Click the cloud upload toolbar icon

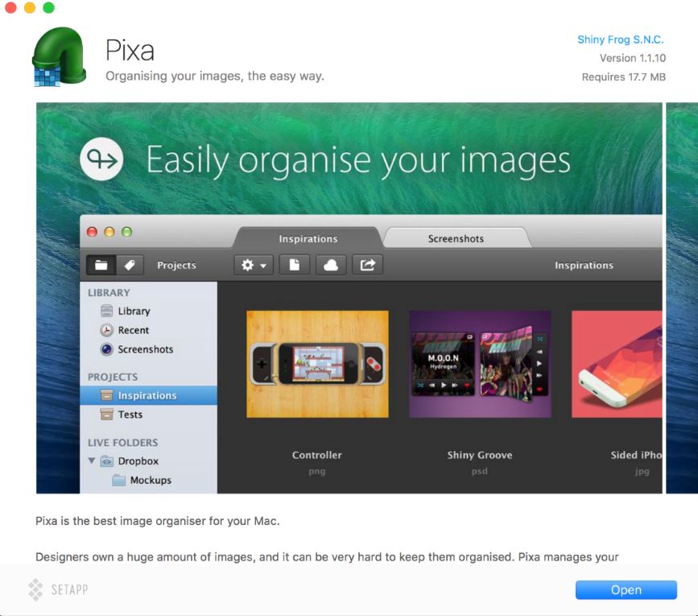(331, 265)
